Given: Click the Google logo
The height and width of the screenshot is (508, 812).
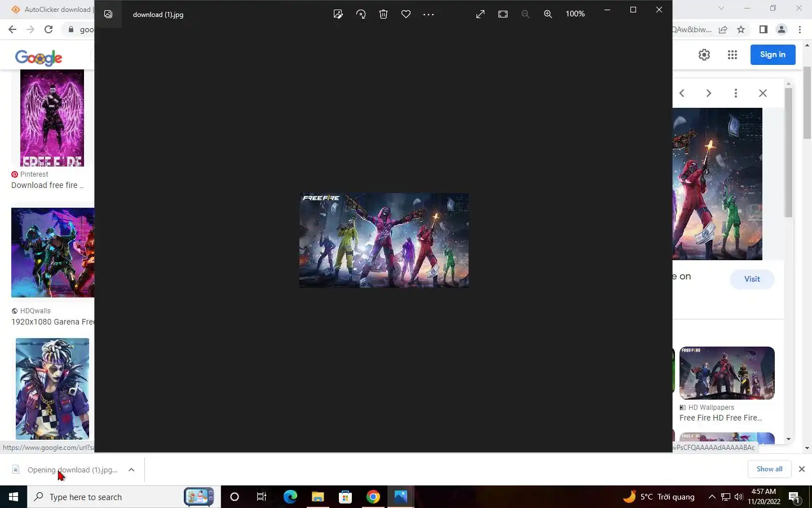Looking at the screenshot, I should pyautogui.click(x=39, y=57).
